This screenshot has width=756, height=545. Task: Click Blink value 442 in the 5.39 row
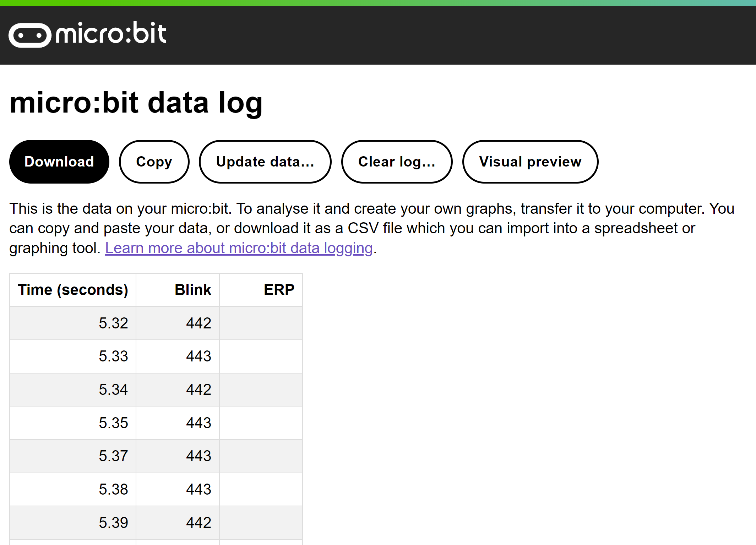(198, 523)
